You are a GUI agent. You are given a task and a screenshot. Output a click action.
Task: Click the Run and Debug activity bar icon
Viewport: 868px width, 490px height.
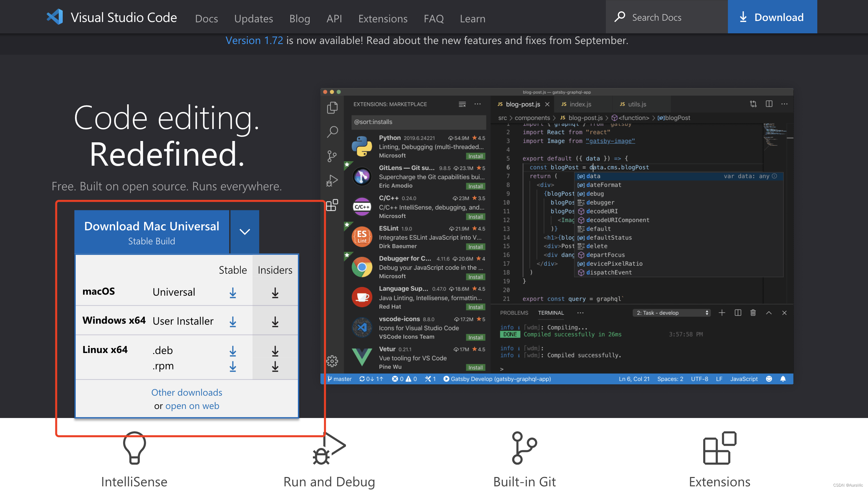pos(332,181)
